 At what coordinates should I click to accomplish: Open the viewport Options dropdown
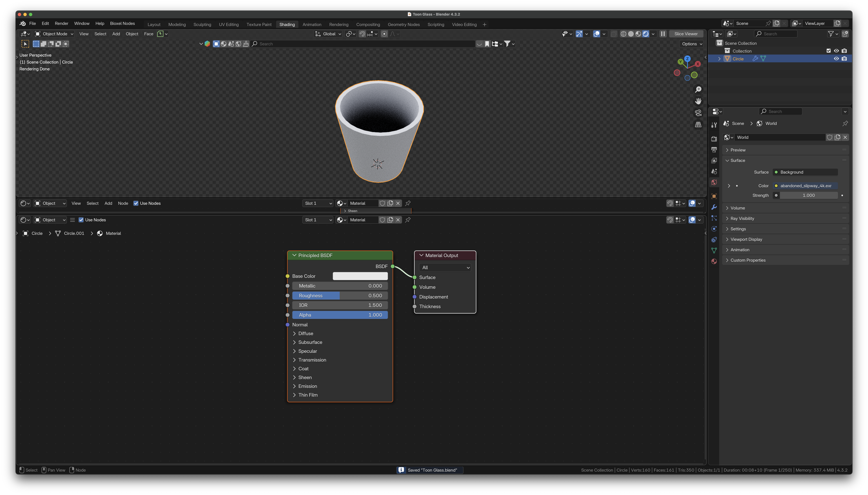pos(692,44)
